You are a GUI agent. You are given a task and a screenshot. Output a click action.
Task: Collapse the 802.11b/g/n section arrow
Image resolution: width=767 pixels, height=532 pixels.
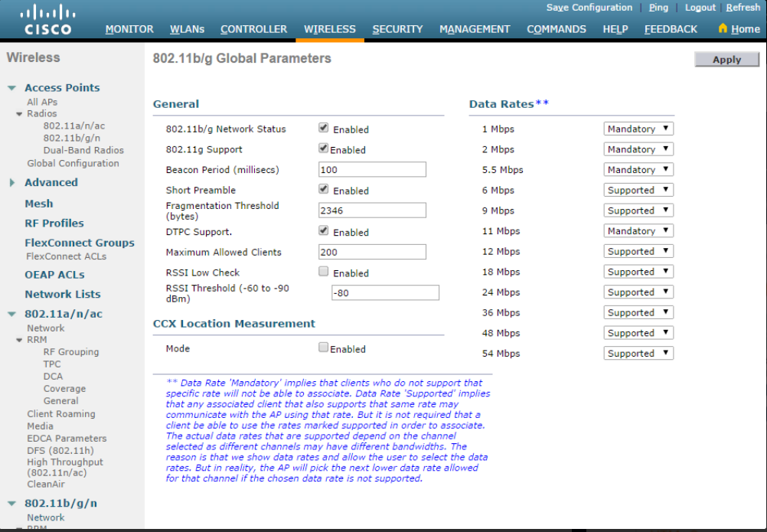[11, 503]
